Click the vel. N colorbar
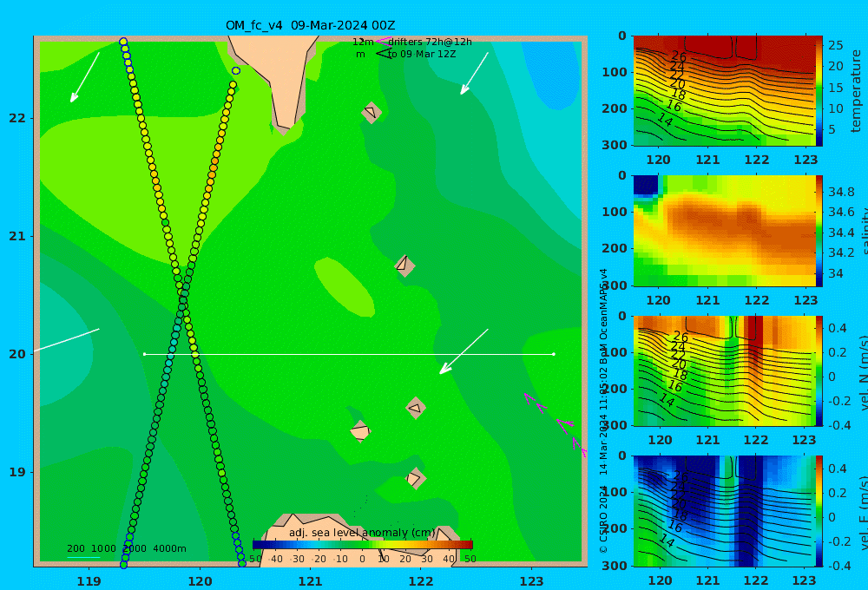Viewport: 868px width, 590px height. 819,370
